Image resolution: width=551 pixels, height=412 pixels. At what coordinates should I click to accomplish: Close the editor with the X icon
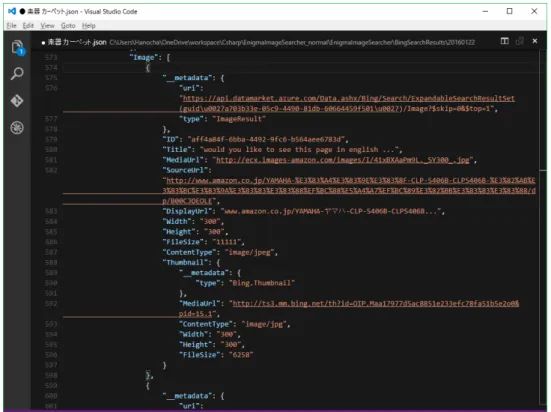(x=535, y=41)
